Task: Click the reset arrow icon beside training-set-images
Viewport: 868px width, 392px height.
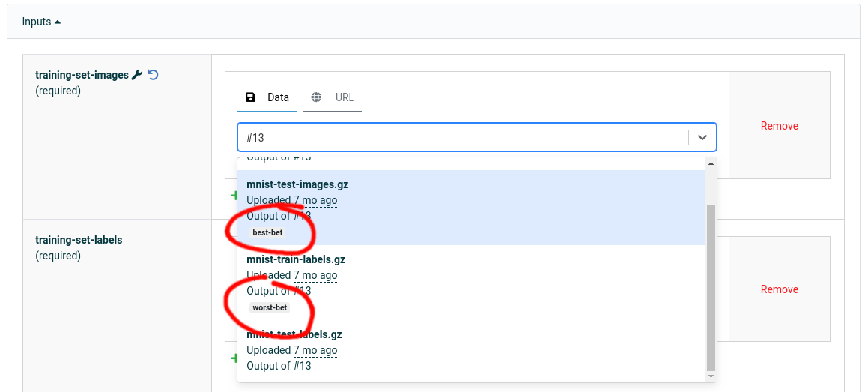Action: [154, 75]
